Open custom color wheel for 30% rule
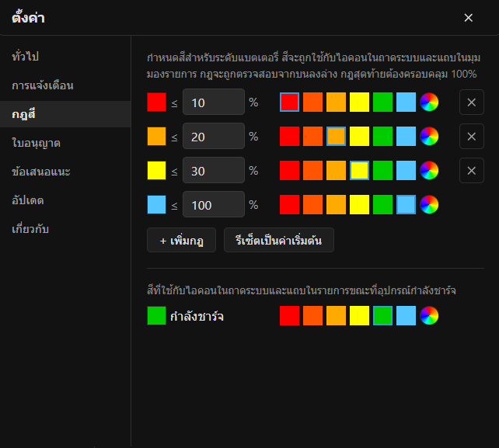Viewport: 499px width, 448px height. [x=429, y=170]
